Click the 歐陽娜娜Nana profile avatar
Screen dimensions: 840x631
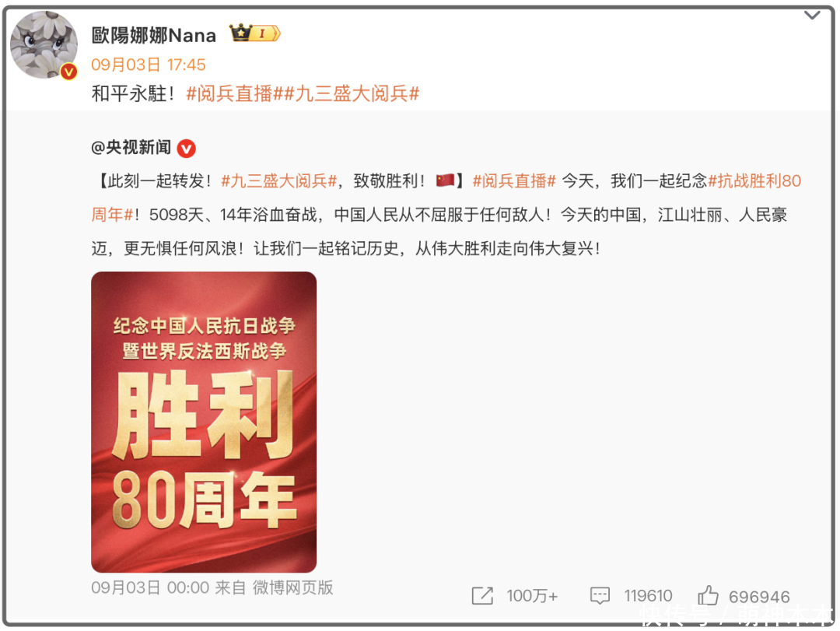pyautogui.click(x=44, y=45)
